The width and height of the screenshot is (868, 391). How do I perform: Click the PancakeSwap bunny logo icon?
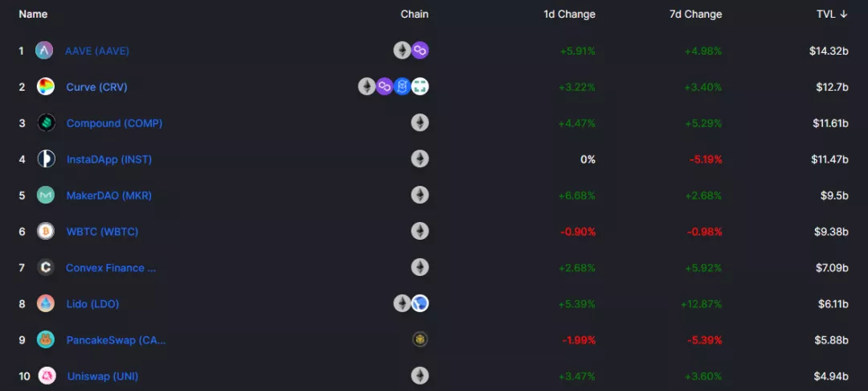point(45,340)
